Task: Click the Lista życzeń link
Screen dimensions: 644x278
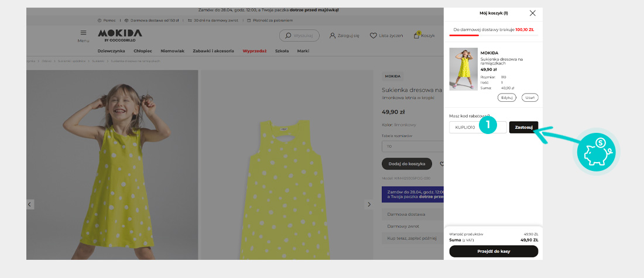Action: [x=391, y=36]
